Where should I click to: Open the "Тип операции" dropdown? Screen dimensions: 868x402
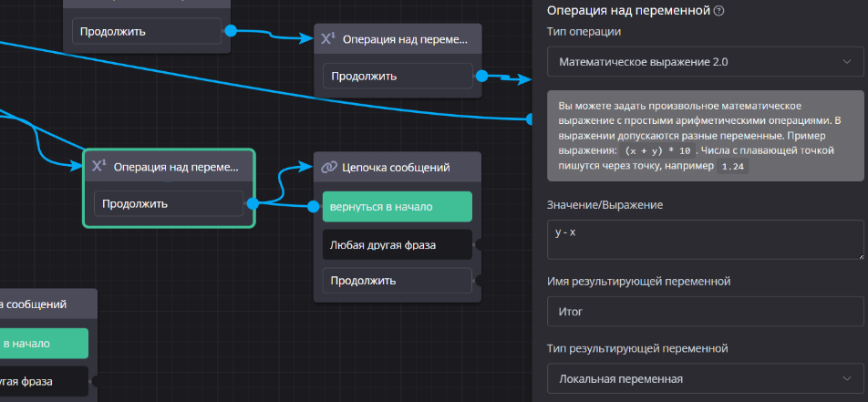tap(706, 62)
